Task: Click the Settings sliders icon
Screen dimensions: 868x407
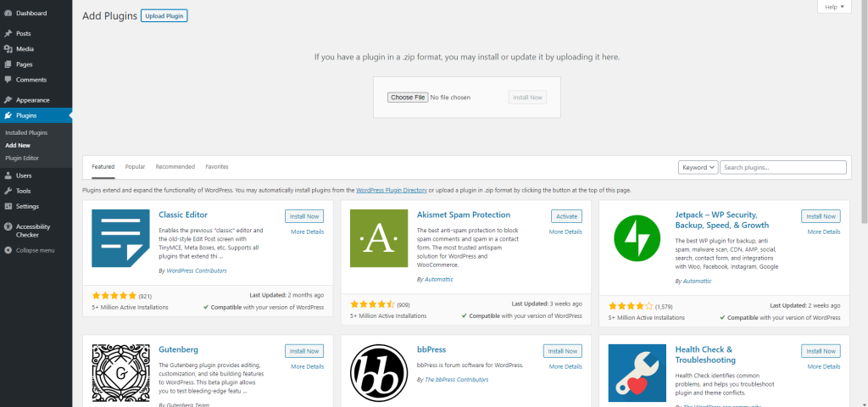Action: [8, 207]
